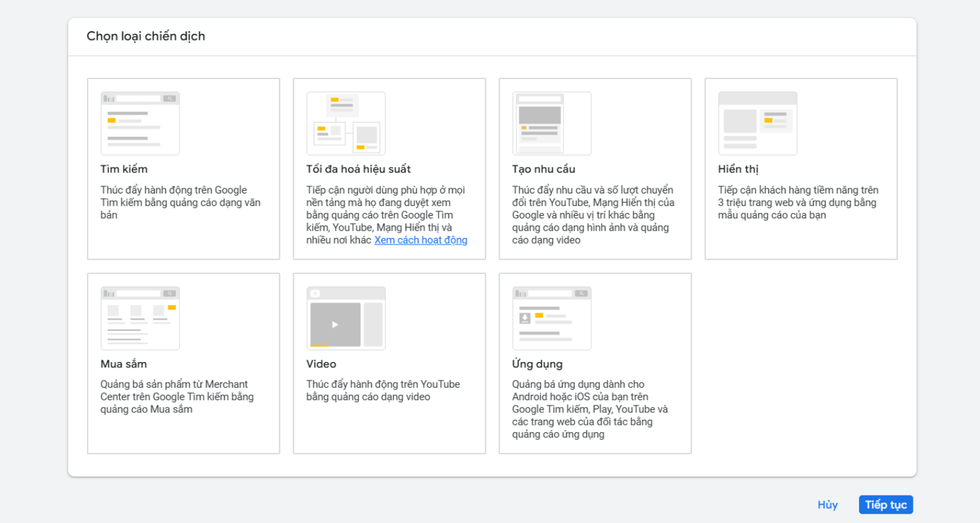
Task: Click the Tạo nhu cầu illustration icon
Action: 551,123
